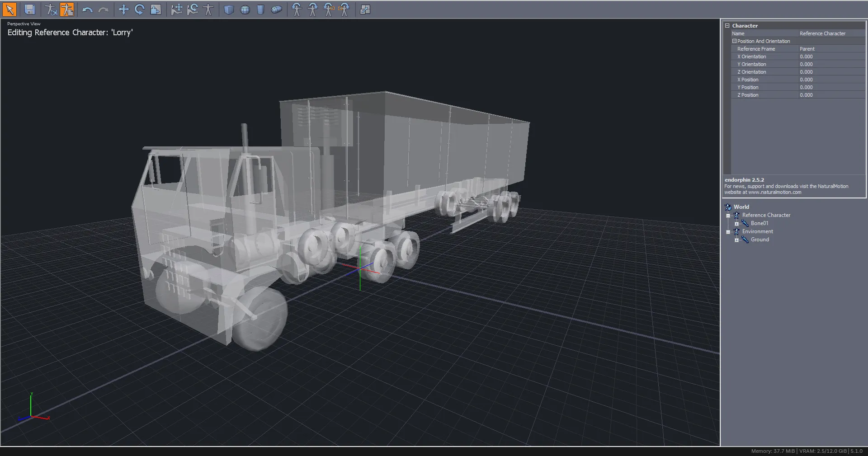
Task: Edit the Z Orientation value
Action: [x=831, y=72]
